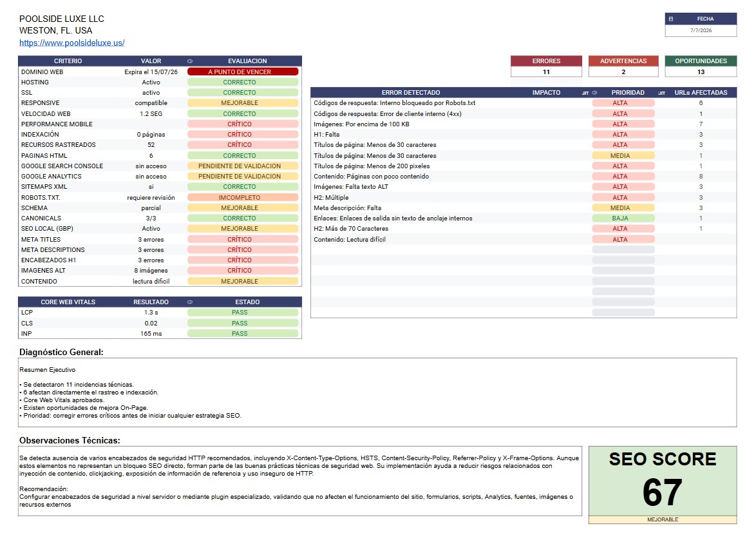Click the chip icon in the EVALUACION header
This screenshot has width=756, height=533.
190,61
